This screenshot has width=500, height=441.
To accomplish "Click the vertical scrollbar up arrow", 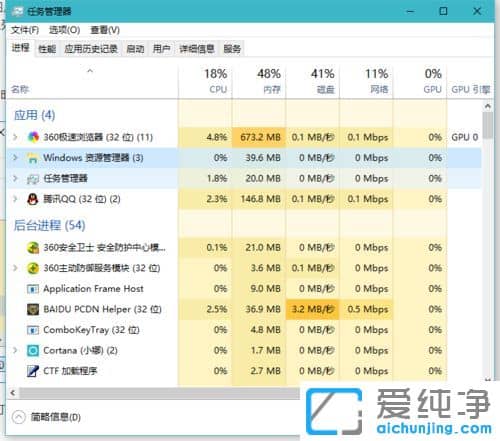I will [x=488, y=106].
